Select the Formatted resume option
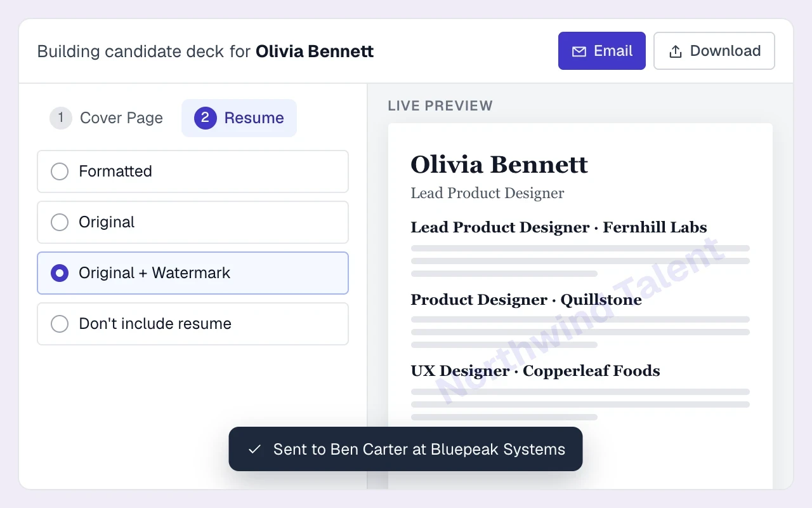The height and width of the screenshot is (508, 812). 193,171
